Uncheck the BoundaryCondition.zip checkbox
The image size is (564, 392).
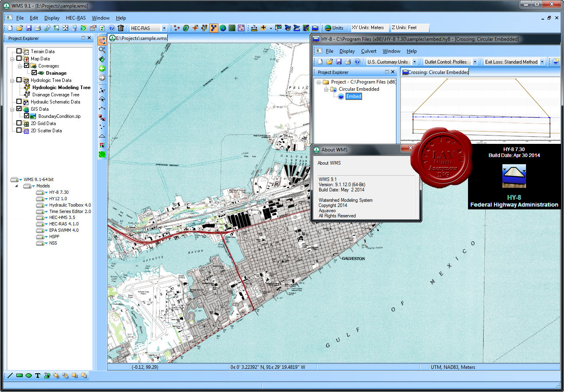point(26,116)
